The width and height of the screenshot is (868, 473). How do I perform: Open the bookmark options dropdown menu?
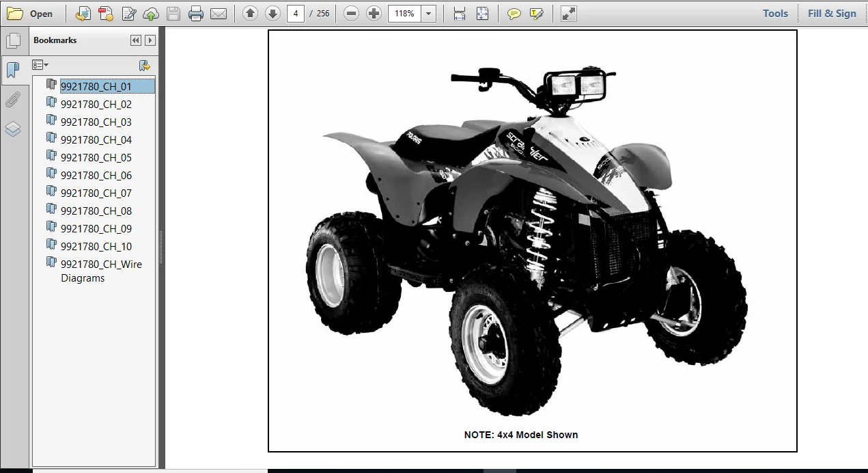coord(40,65)
